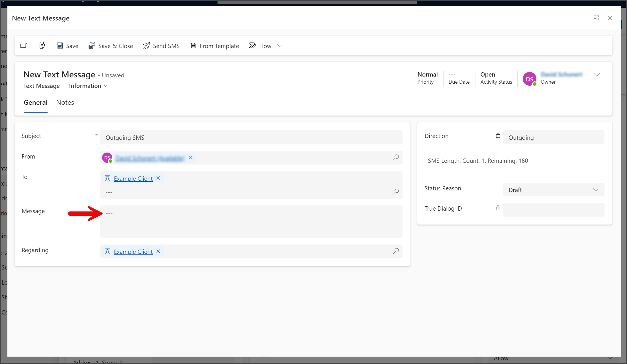Send the SMS message
This screenshot has height=364, width=627.
pyautogui.click(x=161, y=46)
